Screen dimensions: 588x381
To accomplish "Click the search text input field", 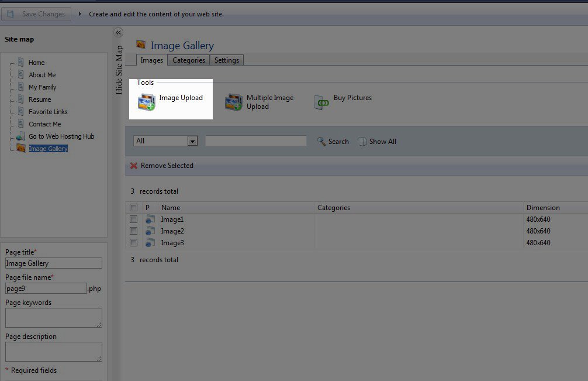I will [x=256, y=141].
